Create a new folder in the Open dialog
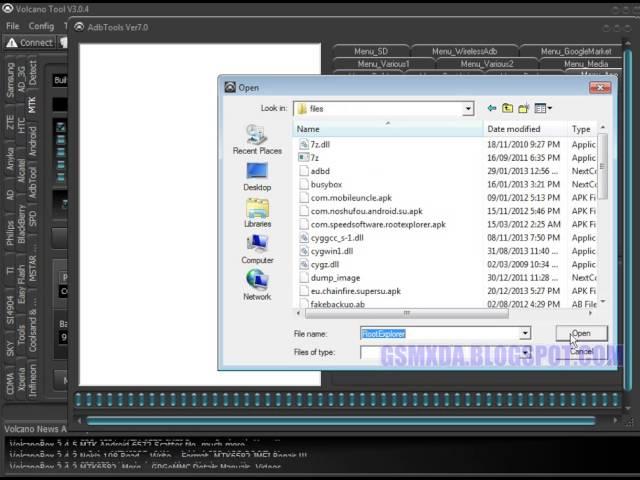The height and width of the screenshot is (480, 640). (x=523, y=108)
